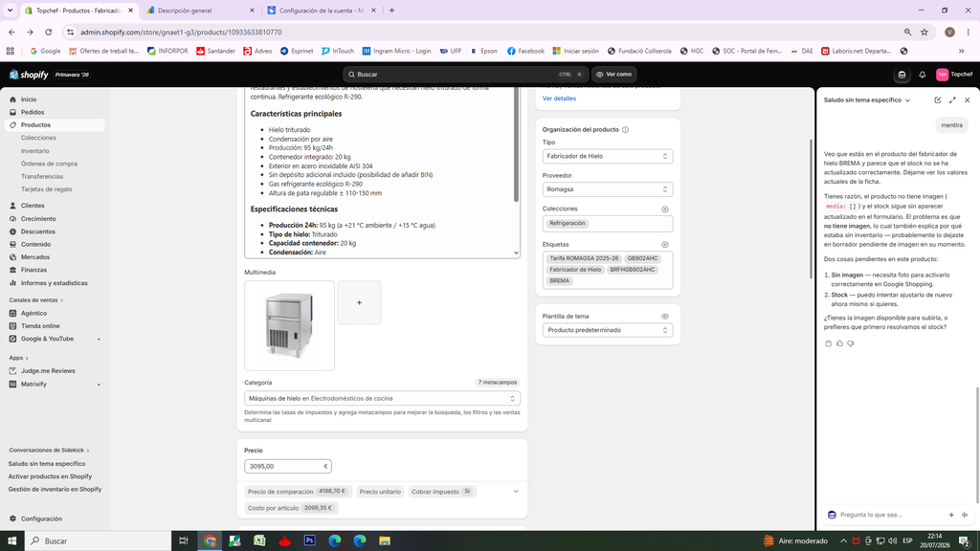The height and width of the screenshot is (551, 980).
Task: Give thumbs down to Sidekick response
Action: (x=851, y=343)
